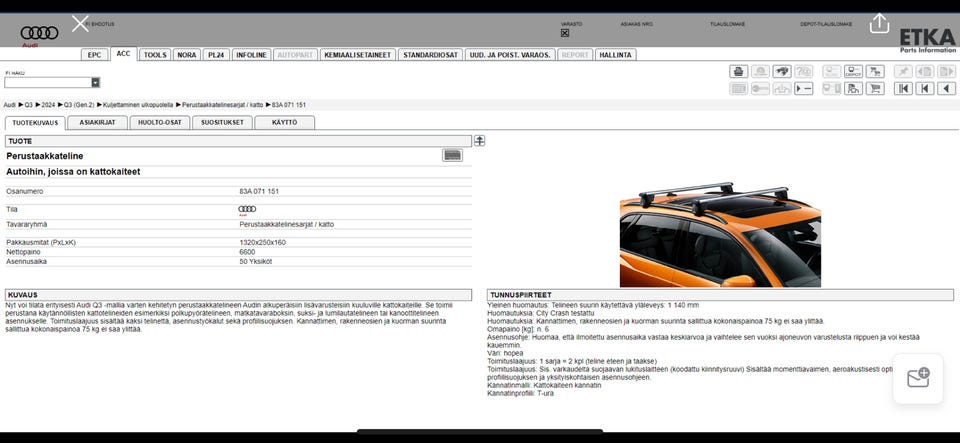Click breadcrumb Perustaakkatelinesarjat / katto
Viewport: 960px width, 443px height.
point(222,105)
